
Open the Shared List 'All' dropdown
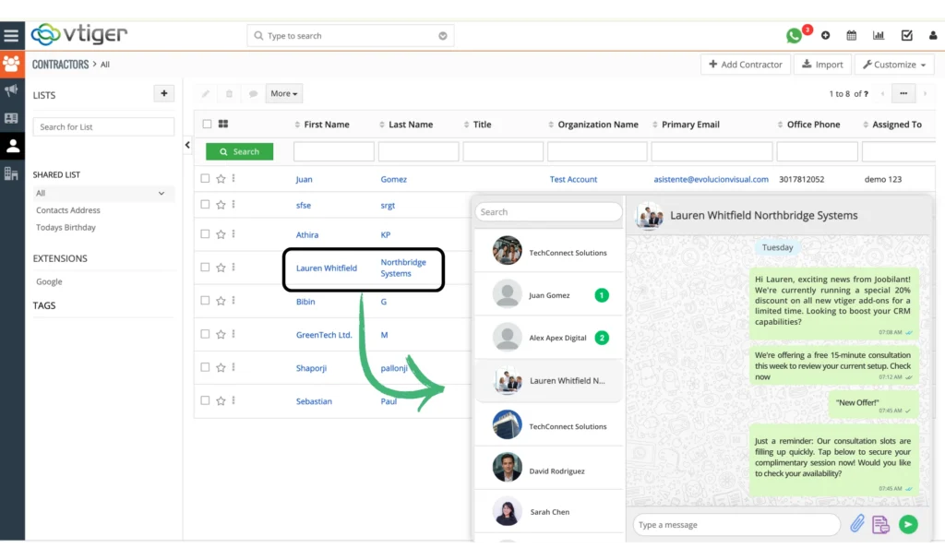coord(102,193)
